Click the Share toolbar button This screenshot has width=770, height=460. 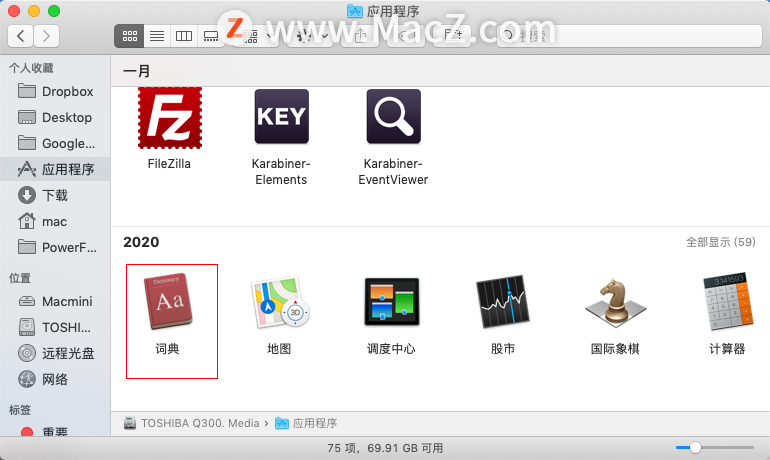[x=360, y=36]
